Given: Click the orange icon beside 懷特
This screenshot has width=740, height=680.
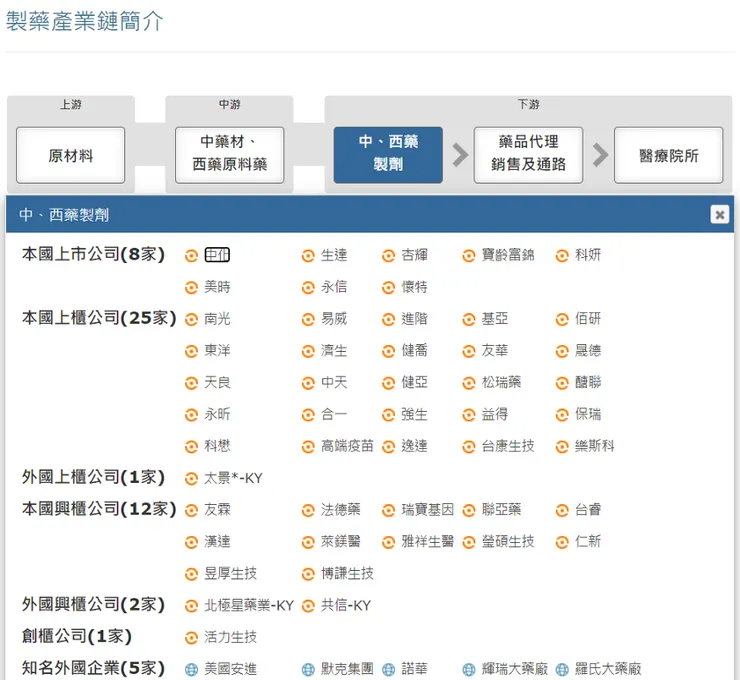Looking at the screenshot, I should [x=388, y=288].
